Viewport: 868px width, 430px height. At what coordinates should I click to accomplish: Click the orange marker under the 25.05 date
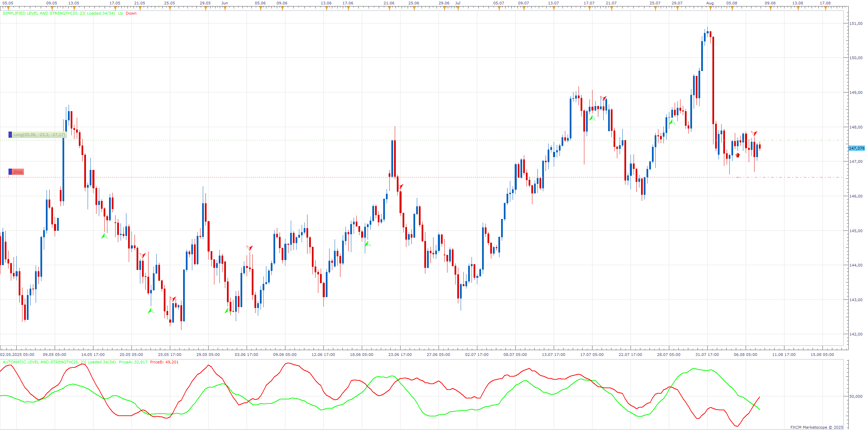pyautogui.click(x=170, y=8)
